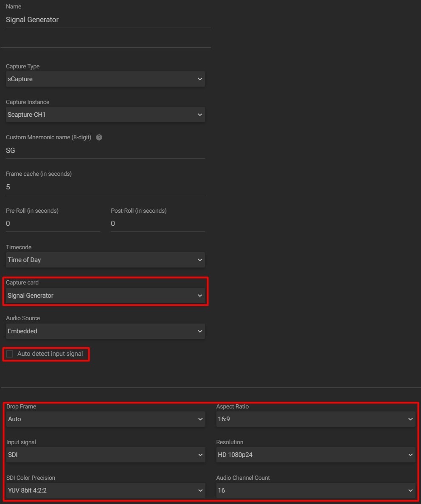Expand the Capture Type chevron arrow
The image size is (421, 504).
pyautogui.click(x=200, y=79)
